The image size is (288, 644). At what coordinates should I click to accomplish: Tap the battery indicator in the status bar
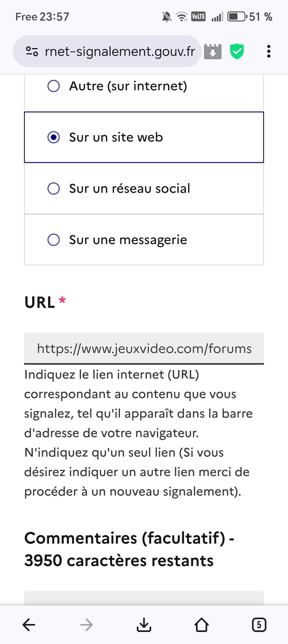tap(237, 17)
